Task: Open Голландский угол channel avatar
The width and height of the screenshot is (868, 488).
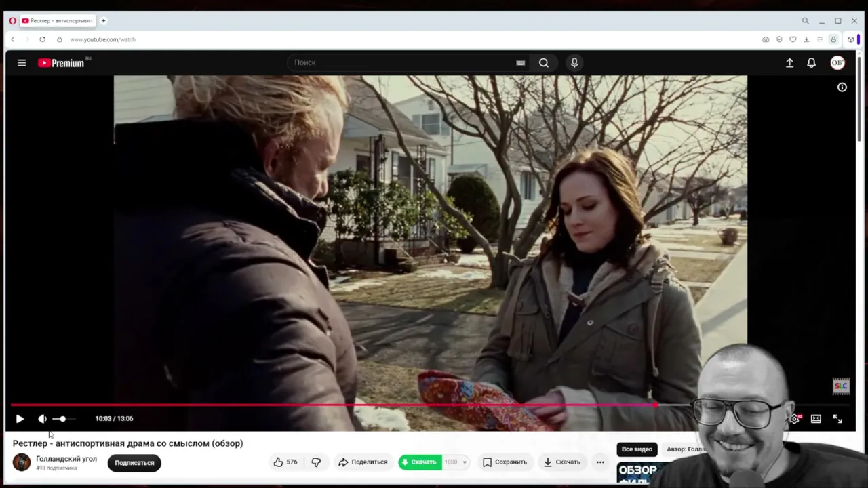Action: (22, 462)
